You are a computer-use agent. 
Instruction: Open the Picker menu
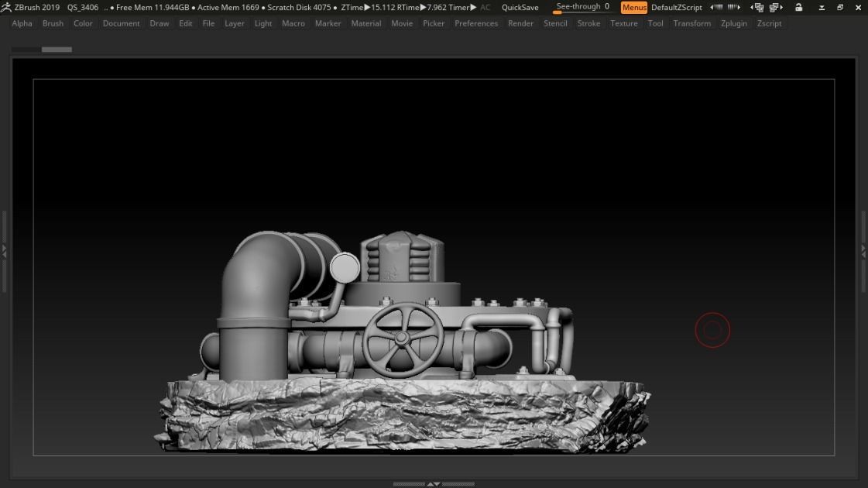click(x=434, y=23)
